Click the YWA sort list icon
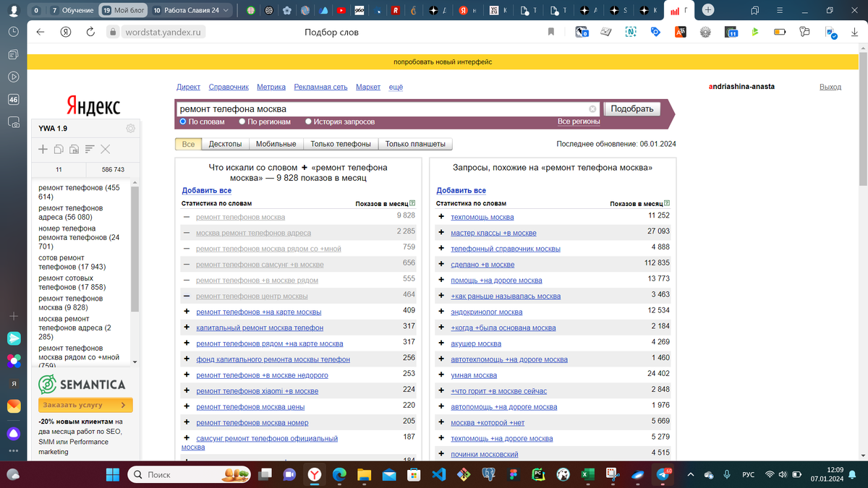868x488 pixels. [90, 149]
